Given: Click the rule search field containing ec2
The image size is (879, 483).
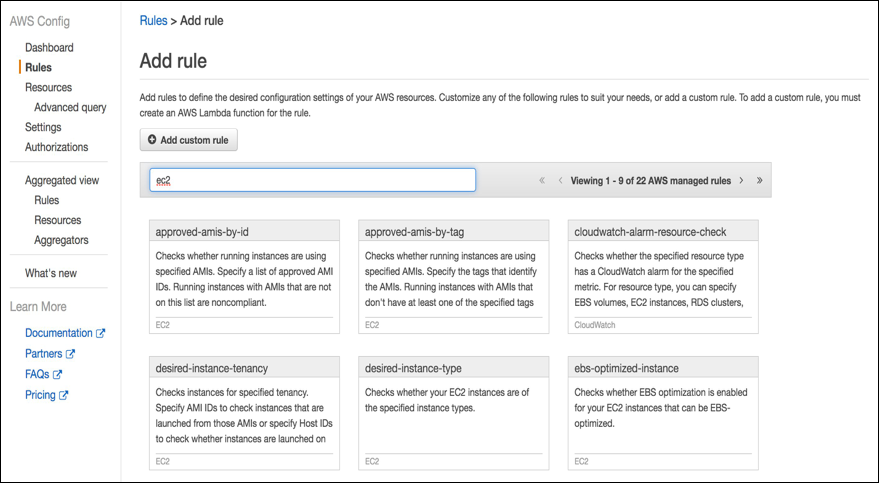Looking at the screenshot, I should [312, 180].
